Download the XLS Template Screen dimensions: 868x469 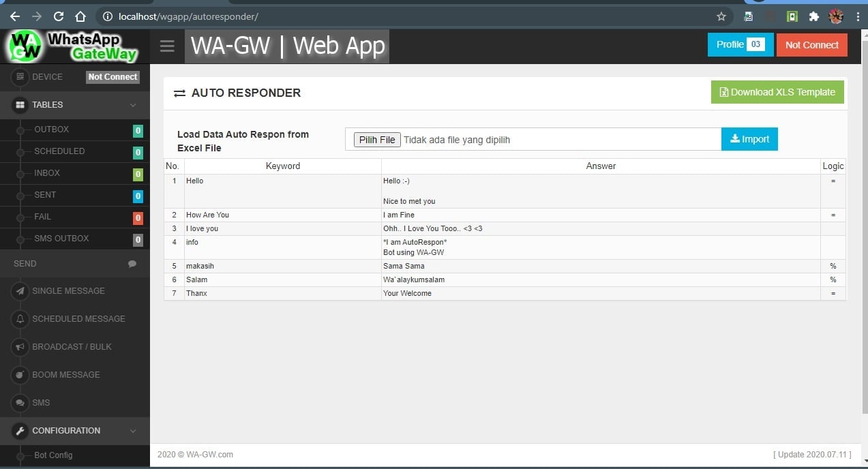click(777, 92)
